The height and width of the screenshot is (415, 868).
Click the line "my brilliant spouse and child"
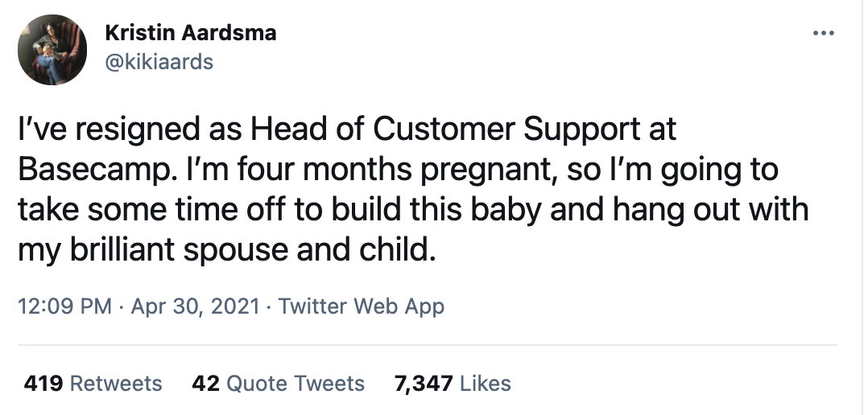tap(227, 250)
